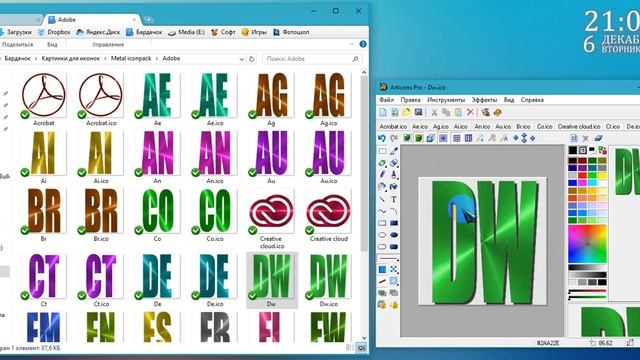Select the Text tool marked T
The height and width of the screenshot is (360, 640).
click(394, 200)
